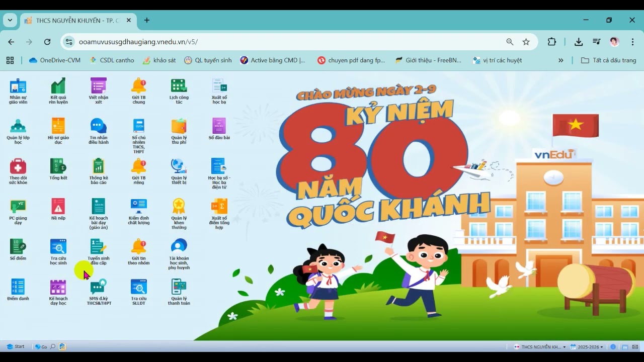Open Theo dõi sức khỏe icon

(18, 171)
